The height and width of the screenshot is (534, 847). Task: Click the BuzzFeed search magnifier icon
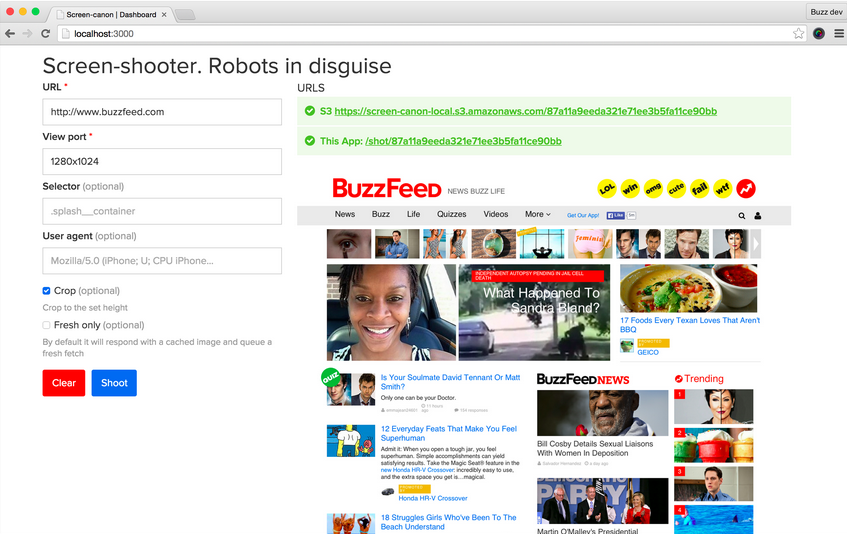742,215
